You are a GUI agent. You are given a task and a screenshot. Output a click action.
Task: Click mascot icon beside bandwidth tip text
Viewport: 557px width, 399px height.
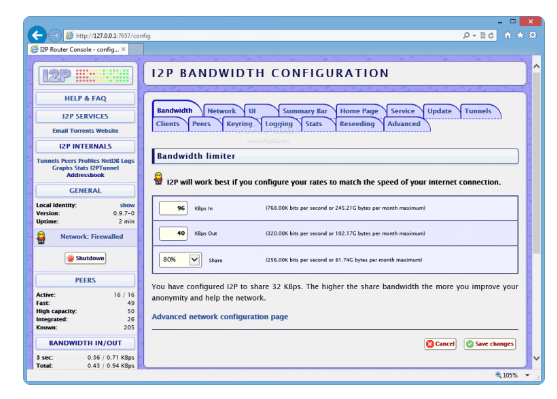pyautogui.click(x=158, y=179)
